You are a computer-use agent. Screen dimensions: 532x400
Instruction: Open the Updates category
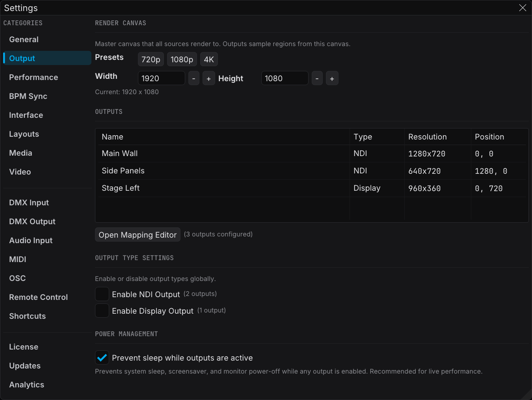point(47,366)
